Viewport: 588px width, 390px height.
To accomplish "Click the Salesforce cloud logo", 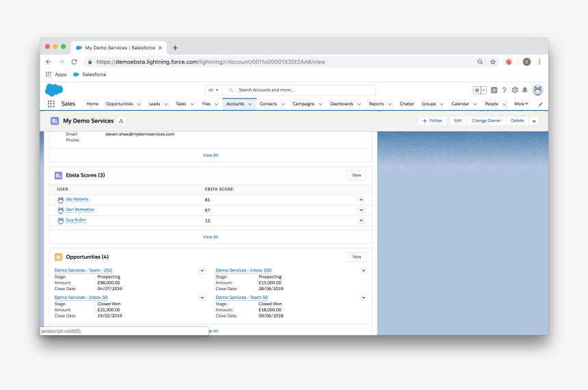I will pos(54,90).
